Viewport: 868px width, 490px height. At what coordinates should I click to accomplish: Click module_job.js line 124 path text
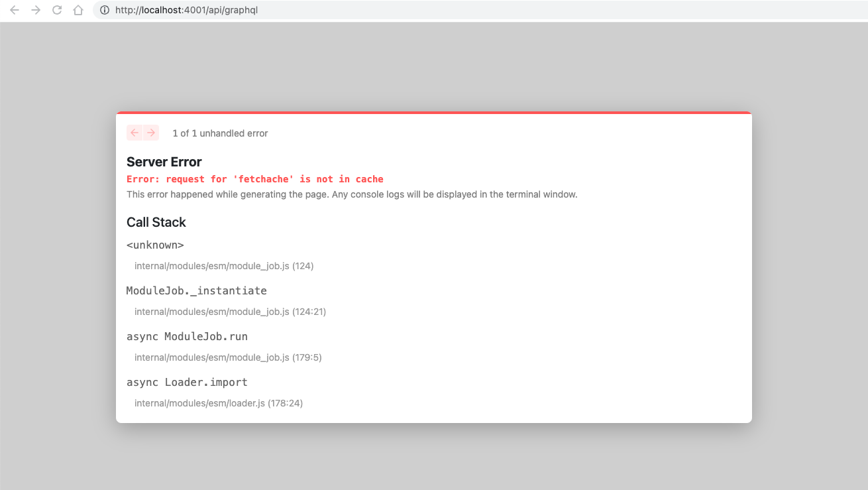point(224,266)
